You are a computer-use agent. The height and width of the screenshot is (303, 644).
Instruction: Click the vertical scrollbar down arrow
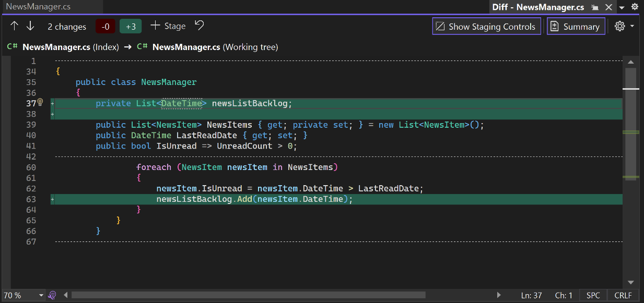(x=630, y=282)
